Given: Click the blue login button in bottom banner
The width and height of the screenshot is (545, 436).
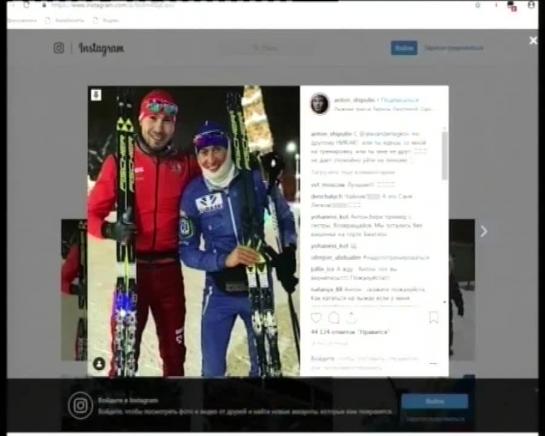Looking at the screenshot, I should tap(435, 402).
